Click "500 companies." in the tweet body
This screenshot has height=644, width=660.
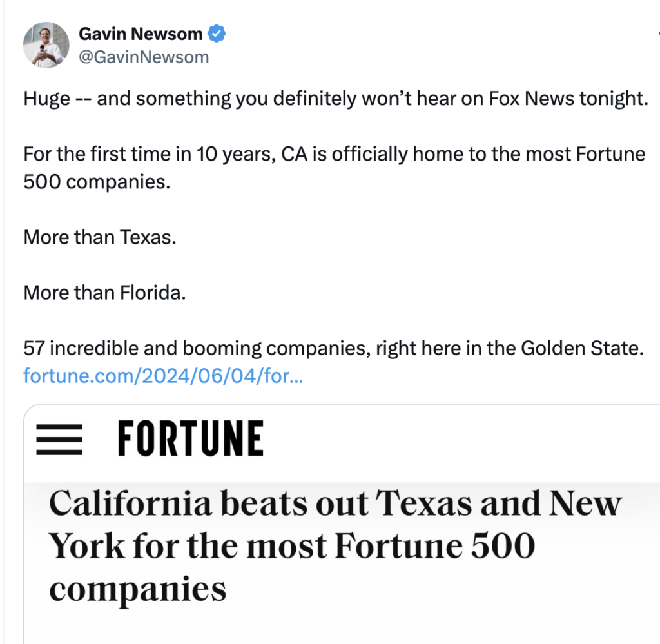(x=97, y=182)
